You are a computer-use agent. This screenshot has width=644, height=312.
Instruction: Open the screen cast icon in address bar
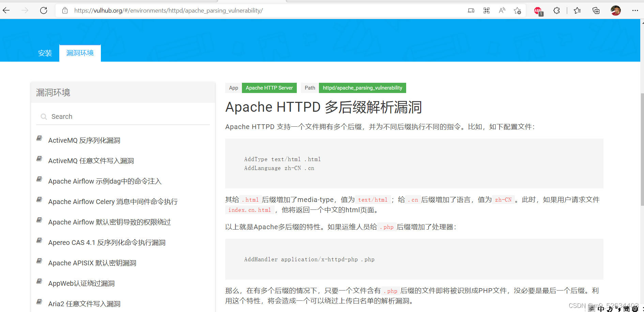pos(471,11)
